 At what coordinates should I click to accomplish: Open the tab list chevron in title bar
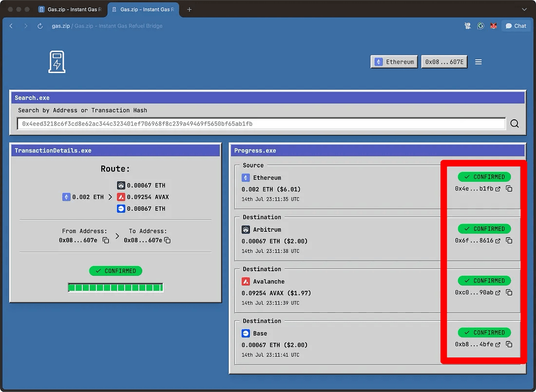tap(524, 9)
